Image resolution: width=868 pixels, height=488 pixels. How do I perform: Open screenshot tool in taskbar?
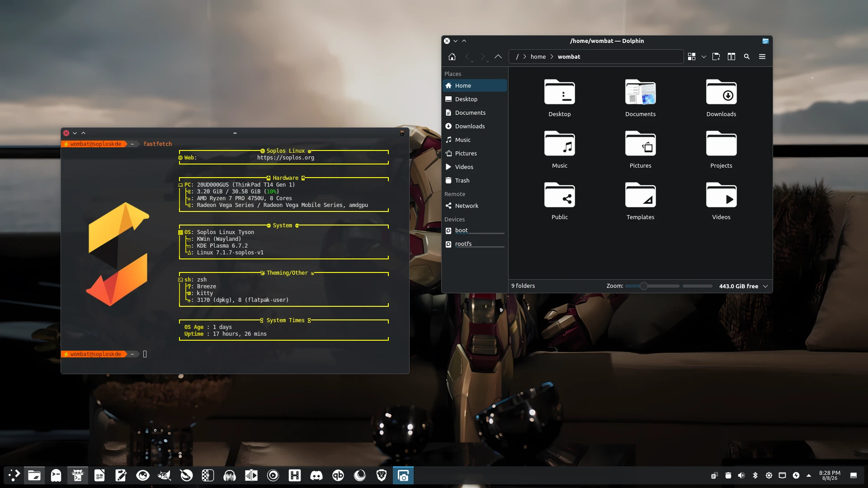(403, 475)
